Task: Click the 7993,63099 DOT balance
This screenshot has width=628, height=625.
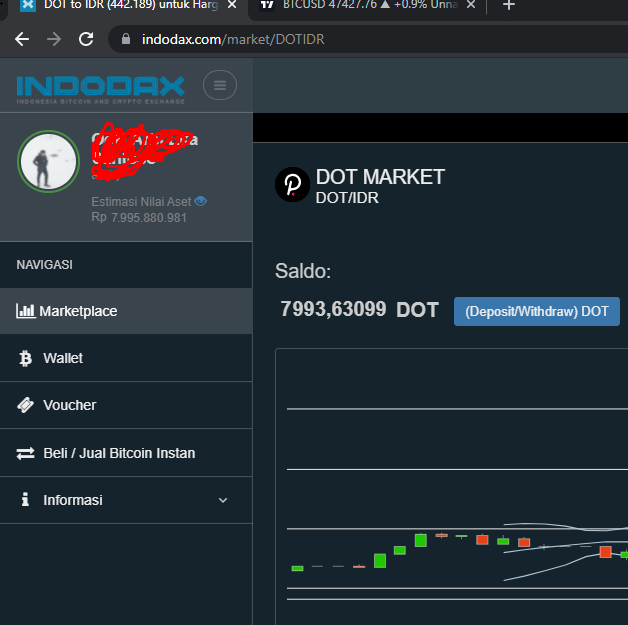Action: click(359, 309)
